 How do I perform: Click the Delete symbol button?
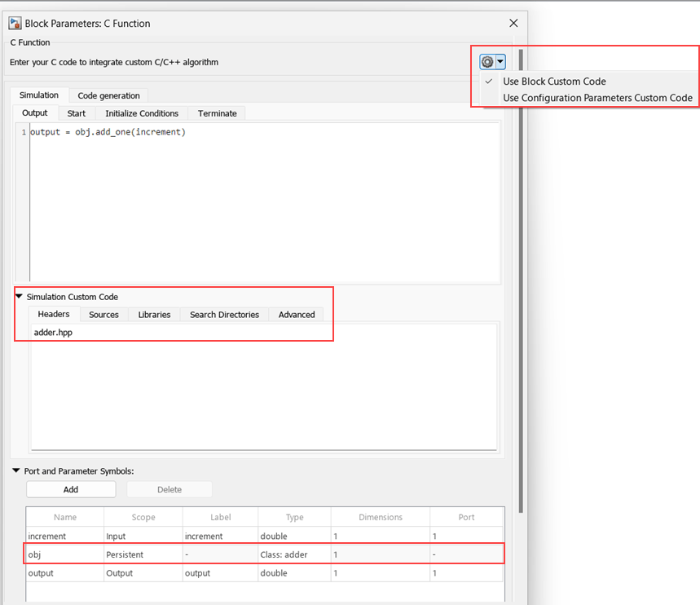coord(169,489)
